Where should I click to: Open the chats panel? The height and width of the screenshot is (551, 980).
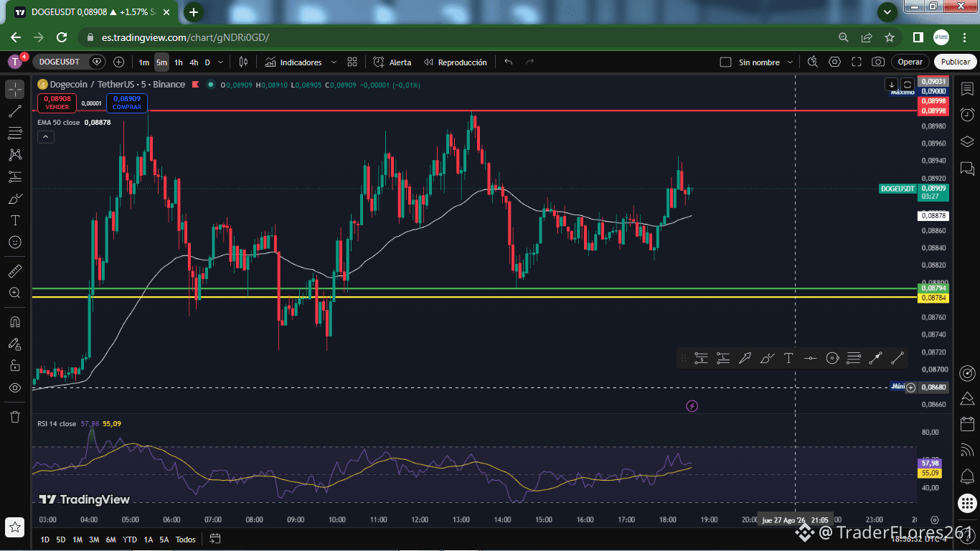pyautogui.click(x=967, y=169)
